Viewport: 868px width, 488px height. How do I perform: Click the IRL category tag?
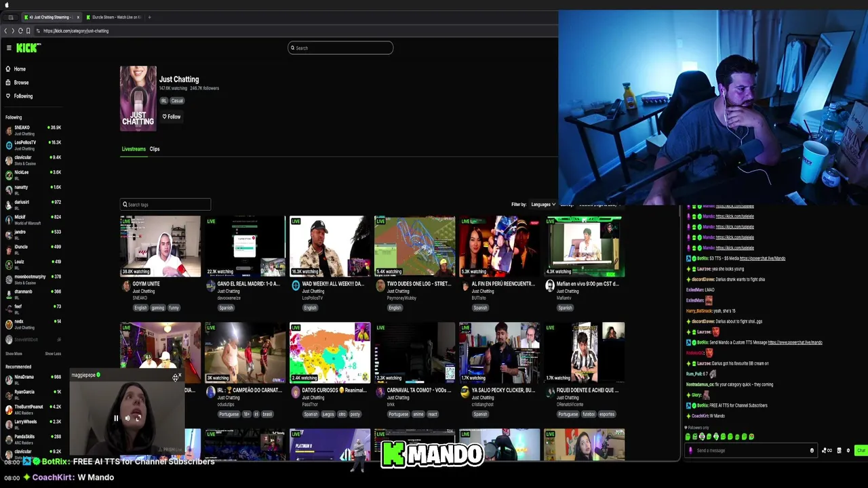click(163, 101)
